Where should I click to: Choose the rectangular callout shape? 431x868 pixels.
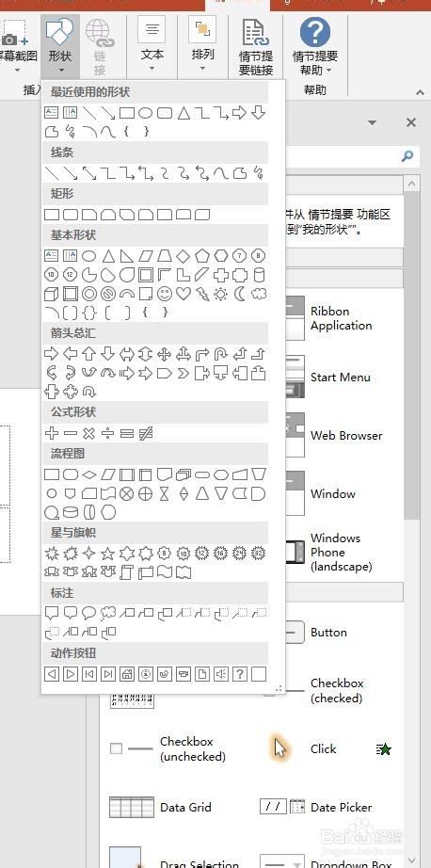click(x=52, y=613)
